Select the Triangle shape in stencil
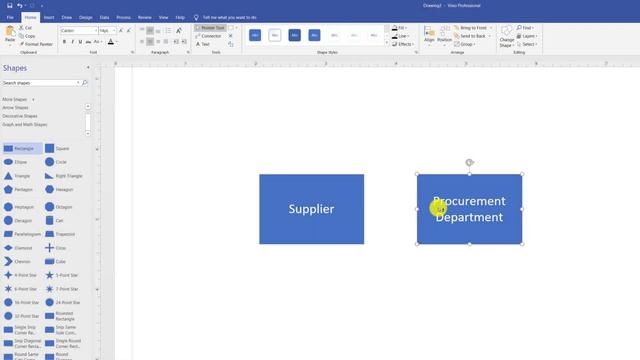640x360 pixels. pos(17,176)
